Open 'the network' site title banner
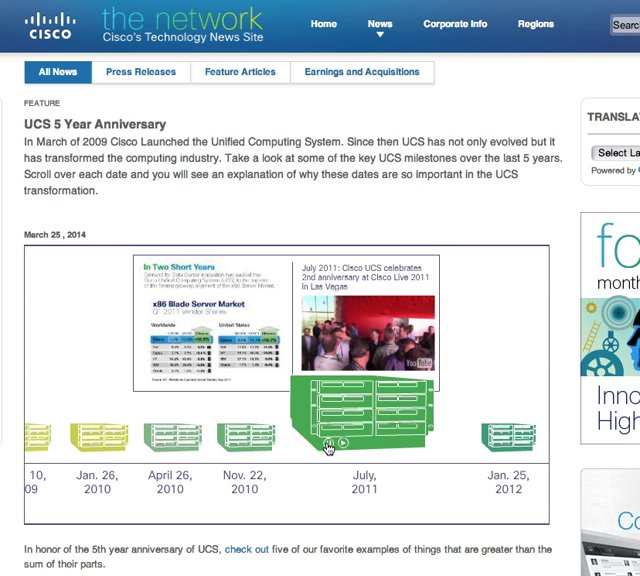640x576 pixels. [182, 25]
